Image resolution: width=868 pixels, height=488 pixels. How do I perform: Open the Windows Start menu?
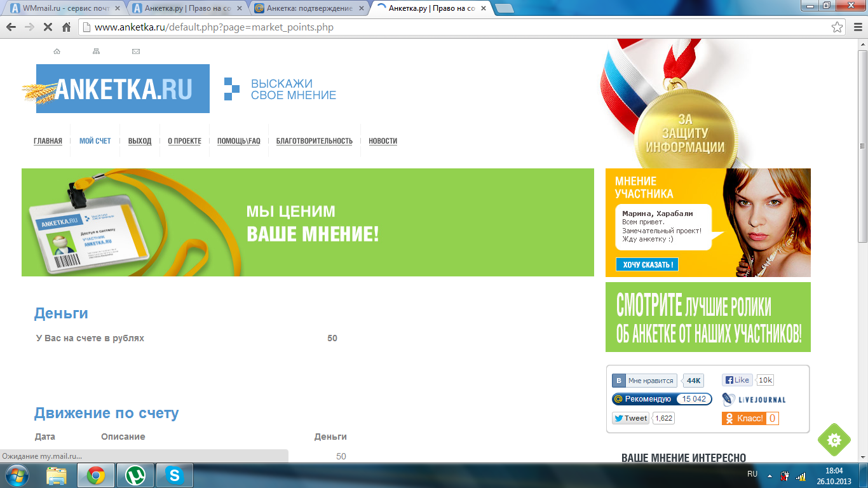[17, 475]
